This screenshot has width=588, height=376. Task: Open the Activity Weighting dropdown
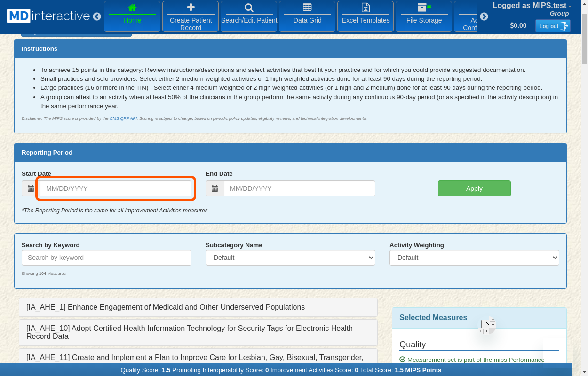coord(474,258)
